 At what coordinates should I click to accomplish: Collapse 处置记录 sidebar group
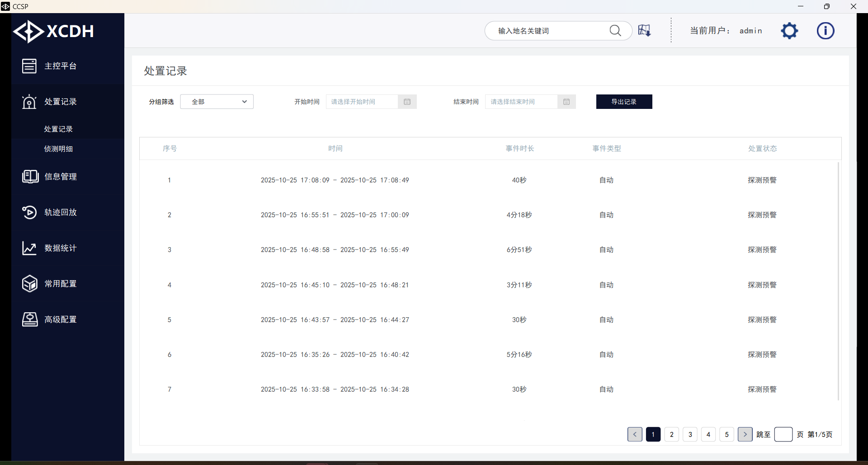coord(60,102)
